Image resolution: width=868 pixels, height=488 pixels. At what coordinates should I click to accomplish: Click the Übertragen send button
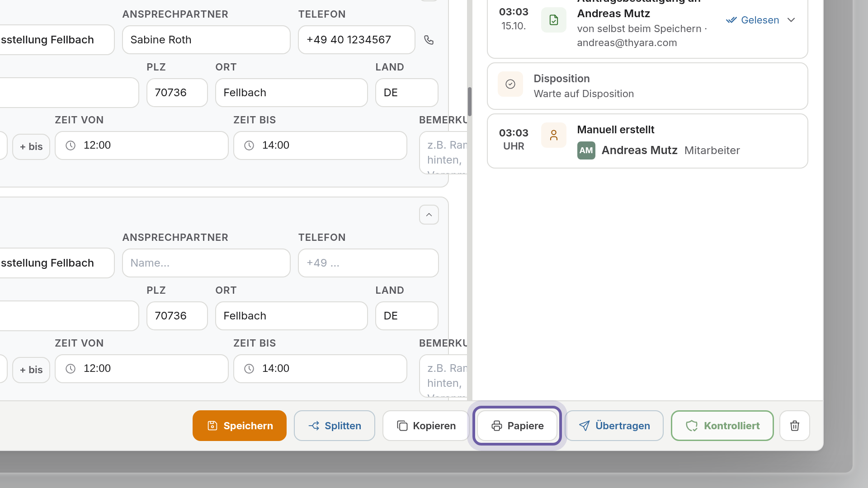coord(614,426)
